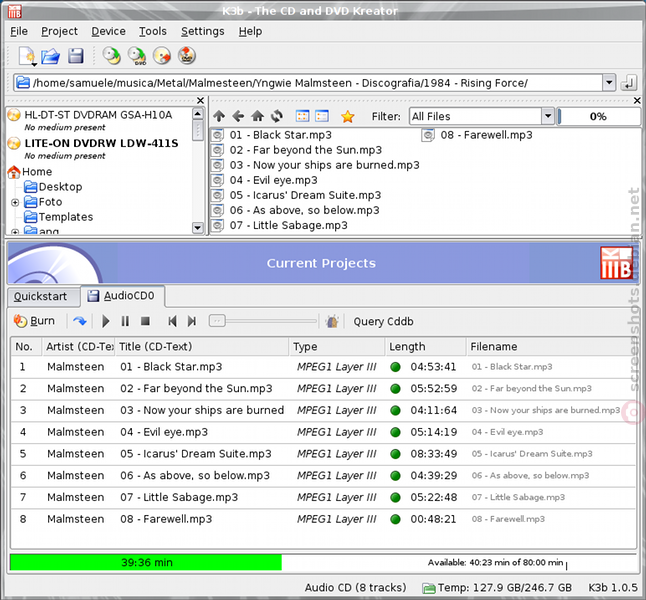Click the Title (CD-Text) column header
The height and width of the screenshot is (600, 646).
tap(202, 347)
